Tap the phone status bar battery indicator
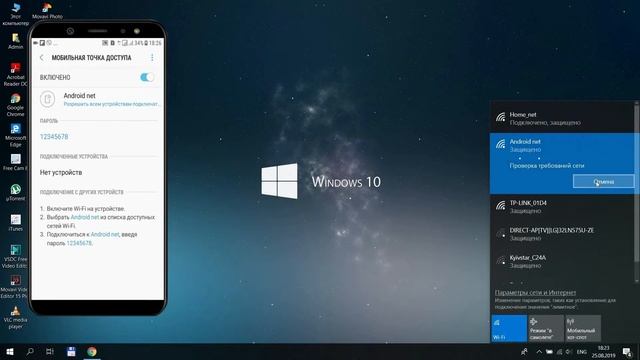The width and height of the screenshot is (640, 360). pyautogui.click(x=145, y=42)
